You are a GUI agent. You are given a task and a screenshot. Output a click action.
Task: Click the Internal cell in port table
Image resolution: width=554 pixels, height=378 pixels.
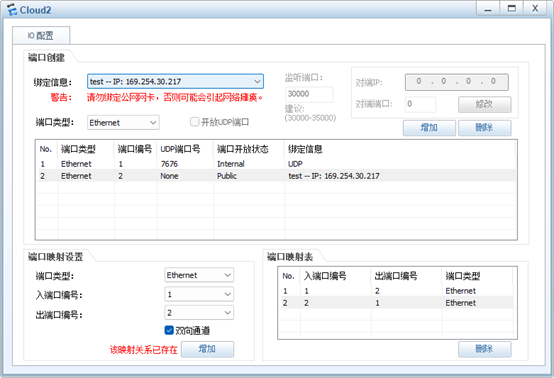(x=231, y=164)
